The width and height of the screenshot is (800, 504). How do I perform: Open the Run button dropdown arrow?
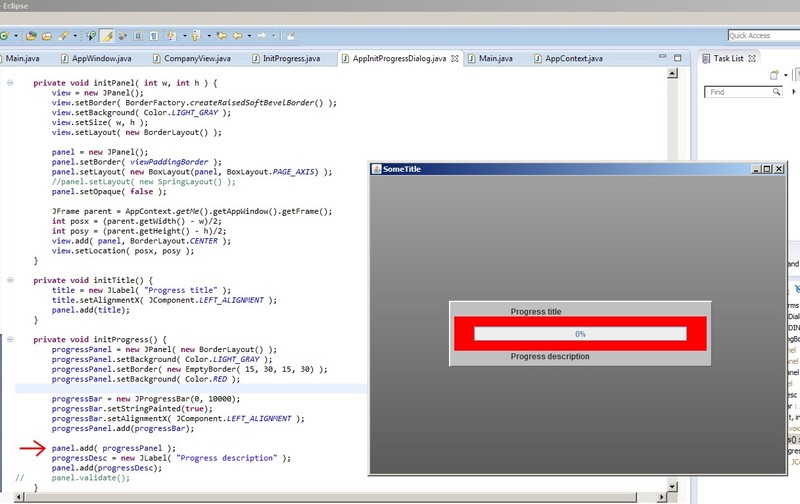[16, 36]
